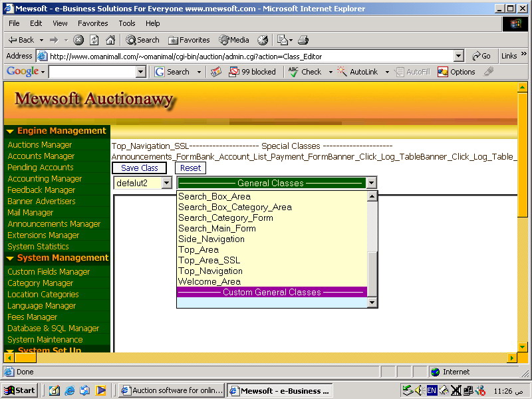Activate AutoLink in the Google toolbar
The width and height of the screenshot is (532, 399).
(x=358, y=72)
